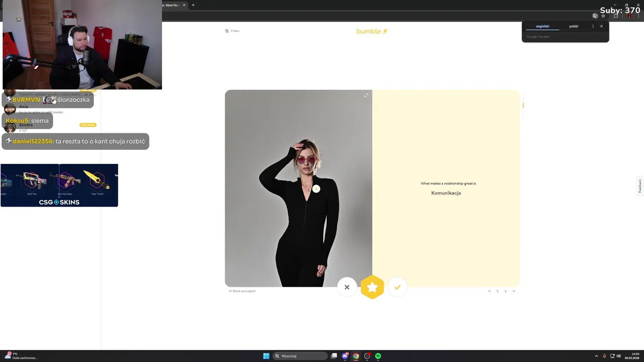
Task: Click the Sandra match in sidebar
Action: pyautogui.click(x=50, y=127)
